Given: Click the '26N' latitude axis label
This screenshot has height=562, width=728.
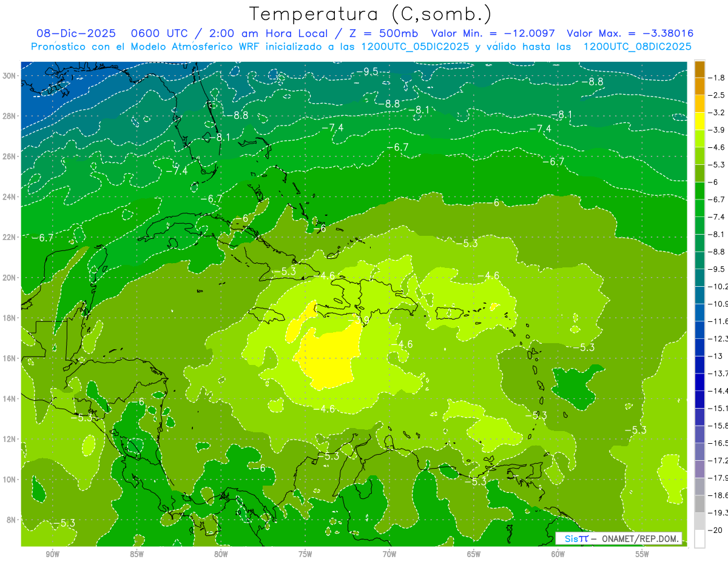Looking at the screenshot, I should coord(9,156).
